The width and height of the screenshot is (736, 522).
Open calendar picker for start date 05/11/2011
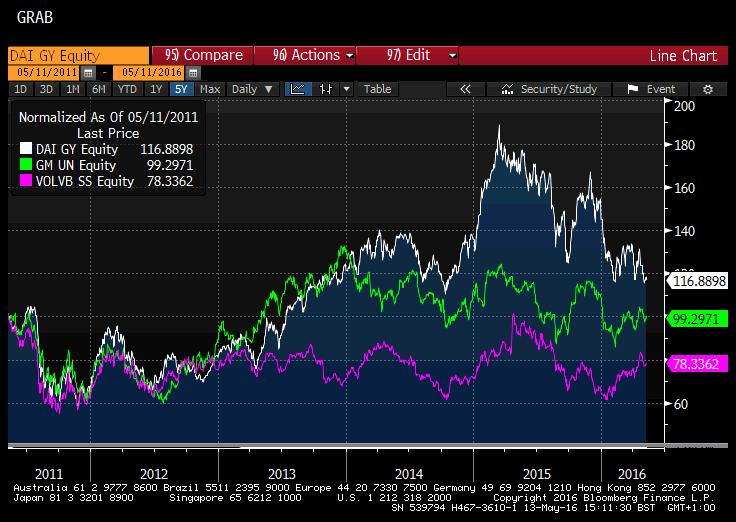[x=88, y=73]
